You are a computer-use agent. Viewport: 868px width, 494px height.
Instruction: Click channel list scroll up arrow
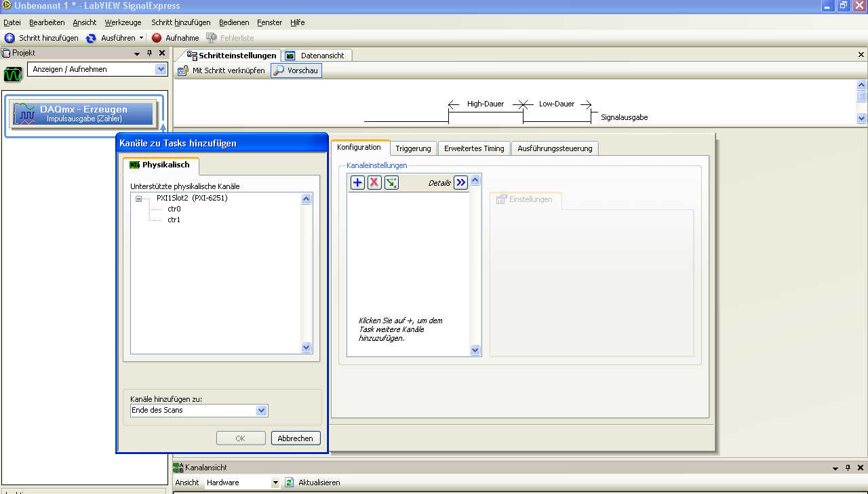pos(475,180)
